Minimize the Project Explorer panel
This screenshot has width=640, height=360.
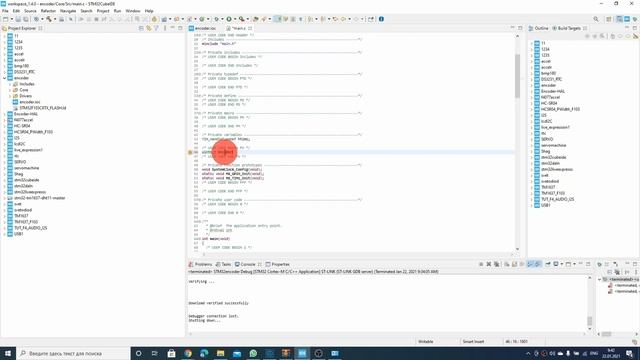[172, 28]
